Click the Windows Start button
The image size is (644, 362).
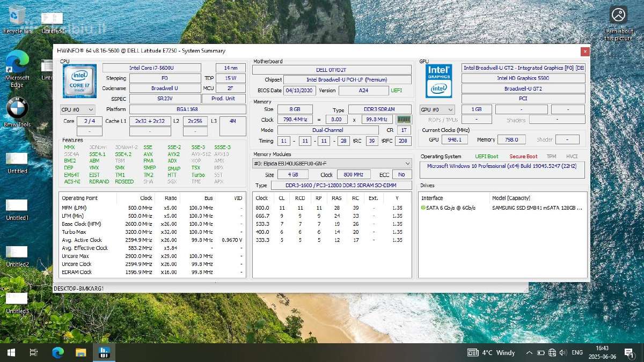tap(11, 352)
